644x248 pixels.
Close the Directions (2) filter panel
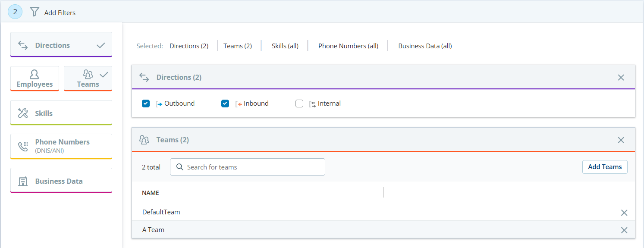(621, 78)
